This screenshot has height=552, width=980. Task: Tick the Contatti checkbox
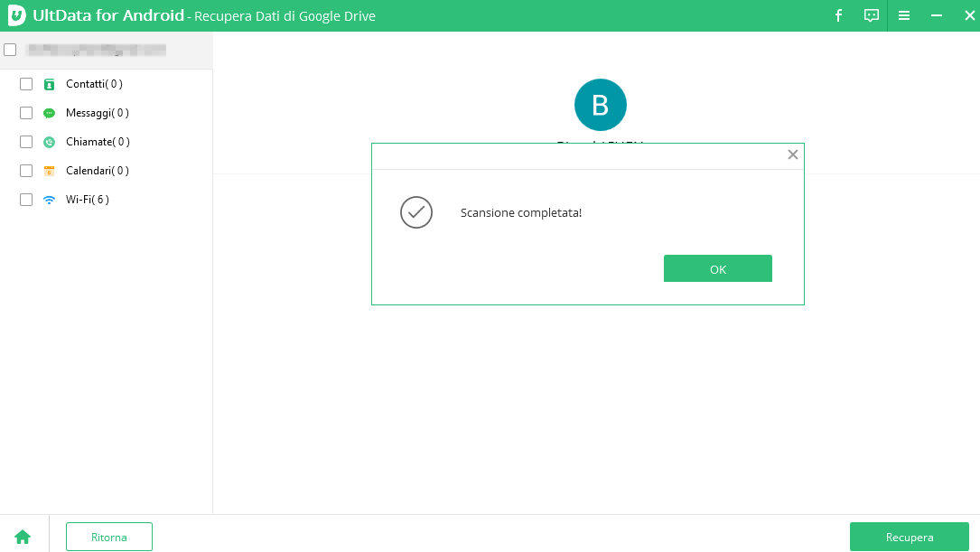26,84
